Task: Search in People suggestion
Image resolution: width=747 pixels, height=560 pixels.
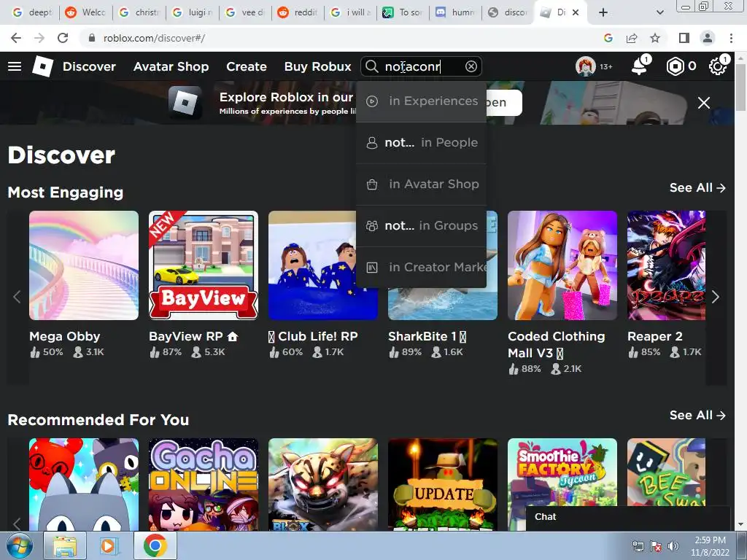Action: (421, 143)
